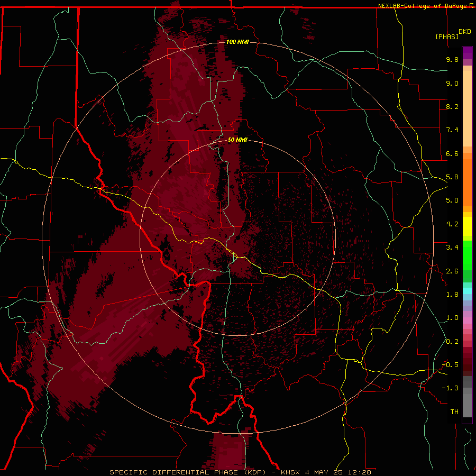Click the 7.4 scale value
The image size is (476, 476).
coord(452,130)
